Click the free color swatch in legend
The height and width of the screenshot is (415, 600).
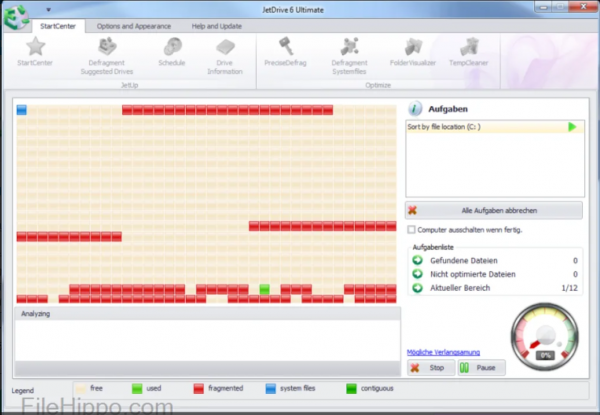click(x=81, y=389)
